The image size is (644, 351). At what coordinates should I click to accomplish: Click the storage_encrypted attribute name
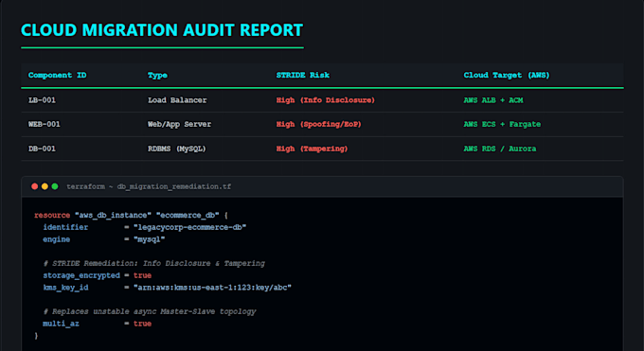pos(81,275)
